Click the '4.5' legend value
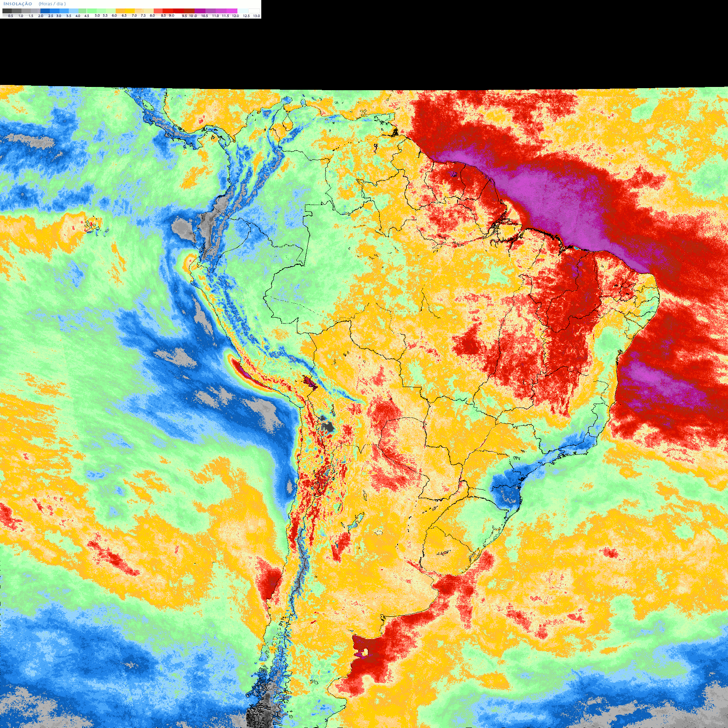 pyautogui.click(x=87, y=16)
